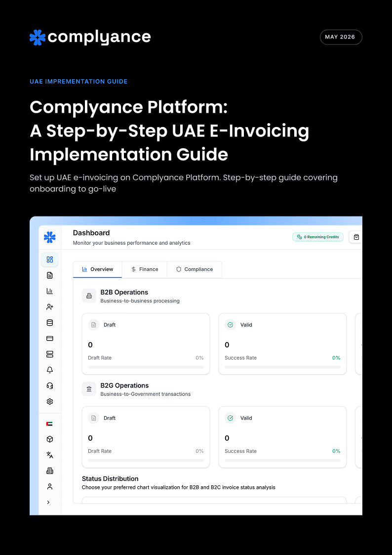The width and height of the screenshot is (392, 555).
Task: Click the B2B Draft Rate progress bar
Action: [x=146, y=367]
